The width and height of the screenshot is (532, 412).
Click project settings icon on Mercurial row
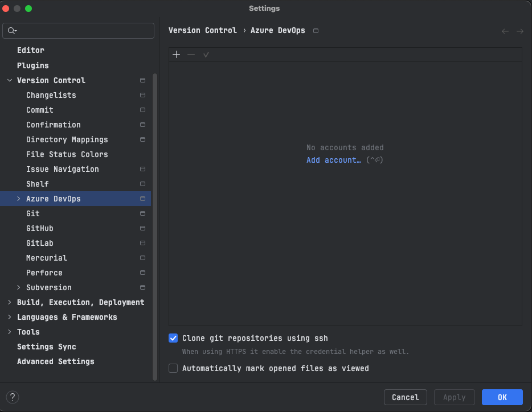pos(142,258)
